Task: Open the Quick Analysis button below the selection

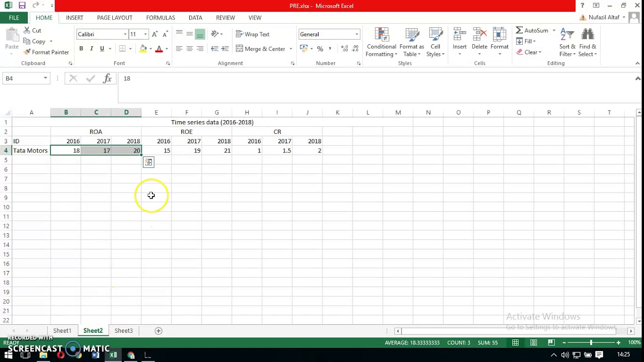Action: 148,162
